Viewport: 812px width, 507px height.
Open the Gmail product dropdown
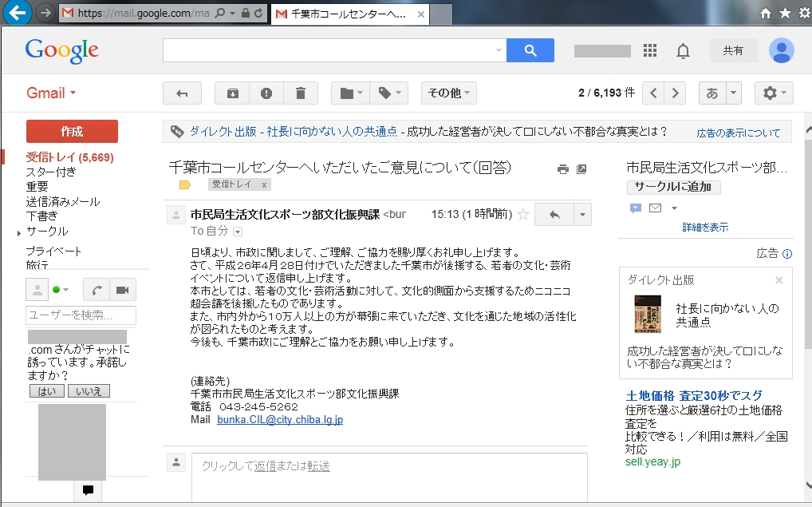[x=51, y=93]
